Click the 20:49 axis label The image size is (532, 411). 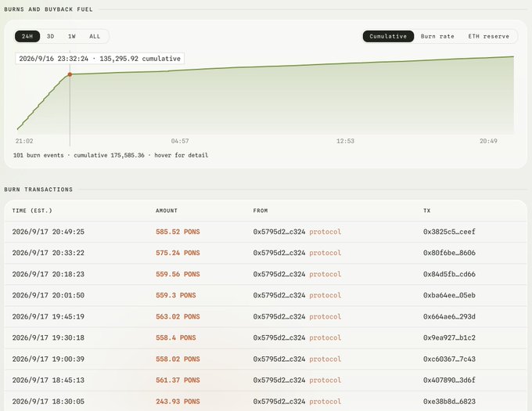coord(488,141)
